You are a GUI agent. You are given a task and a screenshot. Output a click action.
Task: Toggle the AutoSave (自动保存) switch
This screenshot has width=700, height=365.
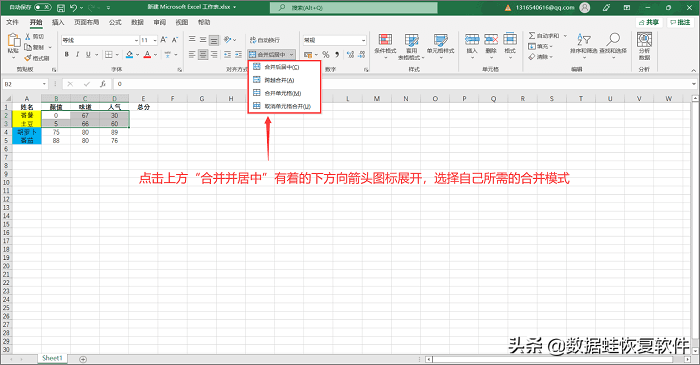coord(42,8)
